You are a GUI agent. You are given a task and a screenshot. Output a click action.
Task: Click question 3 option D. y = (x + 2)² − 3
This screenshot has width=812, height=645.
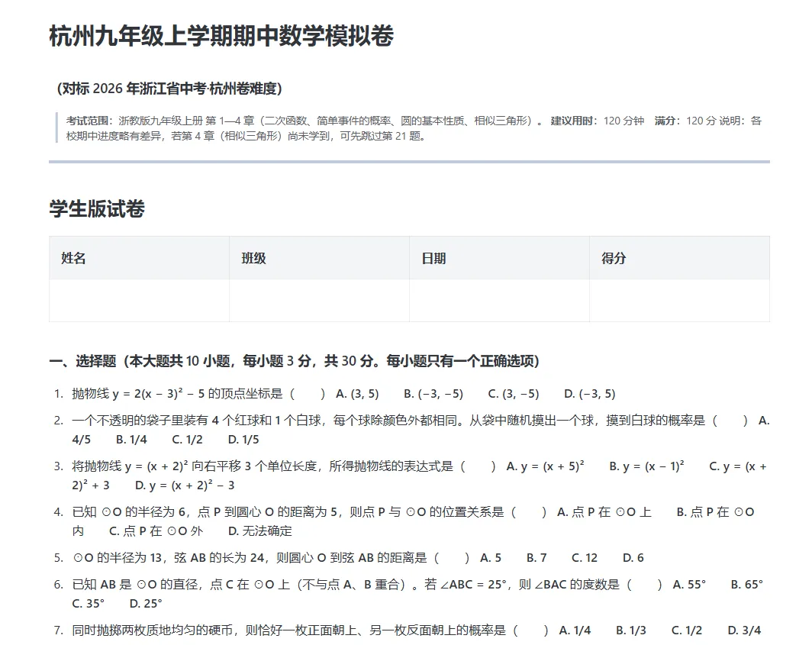(185, 485)
